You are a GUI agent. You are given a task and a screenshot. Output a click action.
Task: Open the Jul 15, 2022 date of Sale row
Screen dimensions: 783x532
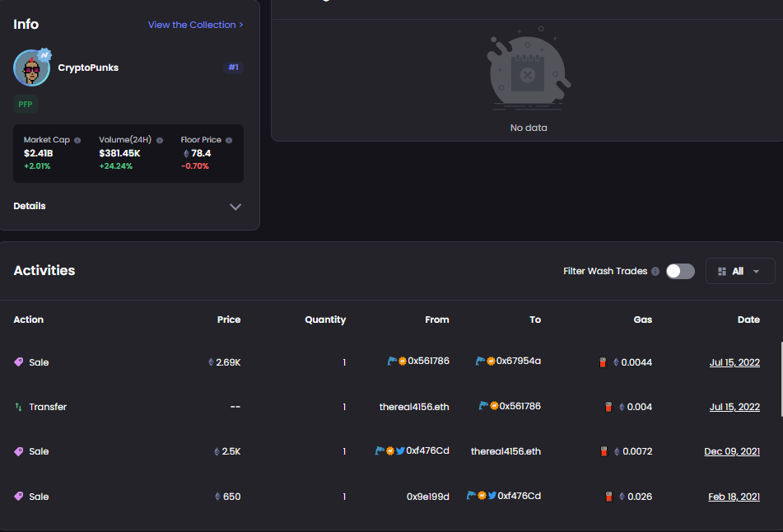(734, 362)
